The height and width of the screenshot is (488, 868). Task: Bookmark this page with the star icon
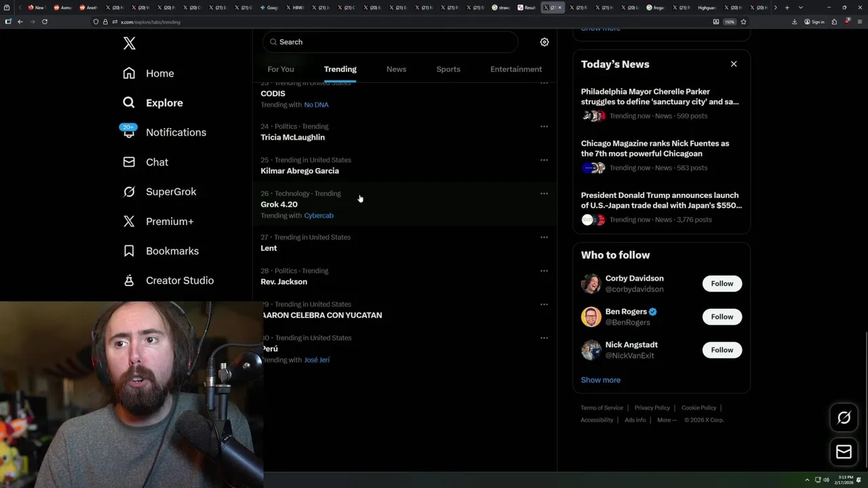click(743, 22)
